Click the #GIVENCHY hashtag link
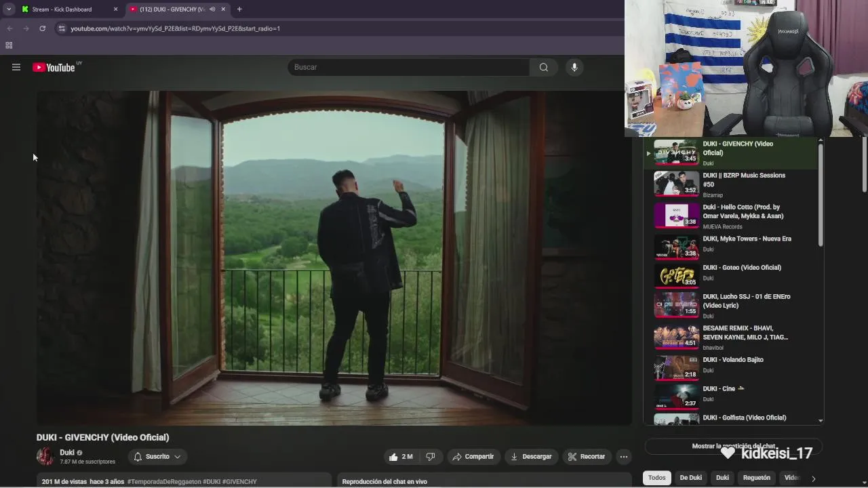 pos(239,482)
